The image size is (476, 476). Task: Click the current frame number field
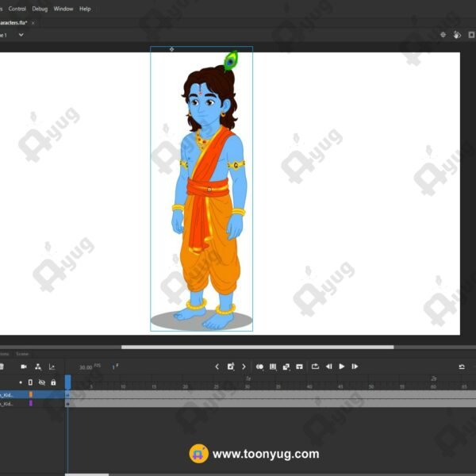click(115, 367)
